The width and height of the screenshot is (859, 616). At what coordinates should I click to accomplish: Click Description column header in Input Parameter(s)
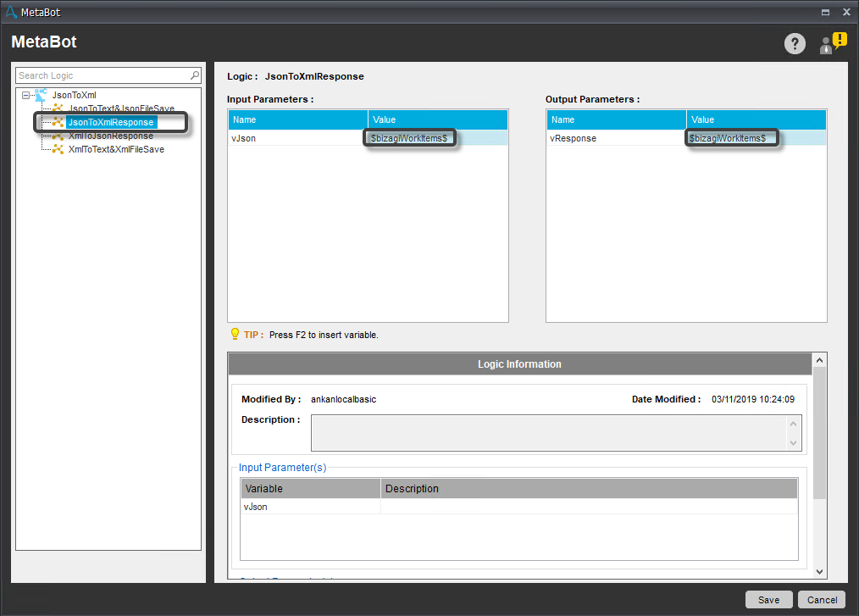coord(590,488)
